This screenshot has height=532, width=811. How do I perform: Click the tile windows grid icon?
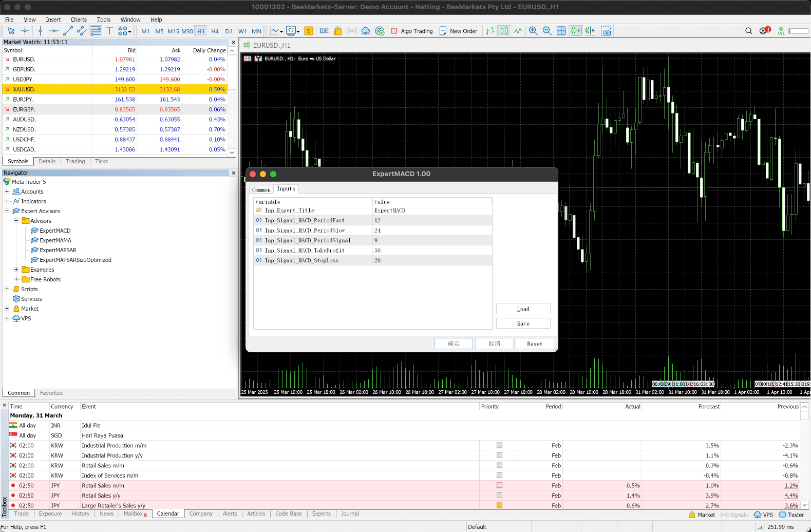[561, 31]
